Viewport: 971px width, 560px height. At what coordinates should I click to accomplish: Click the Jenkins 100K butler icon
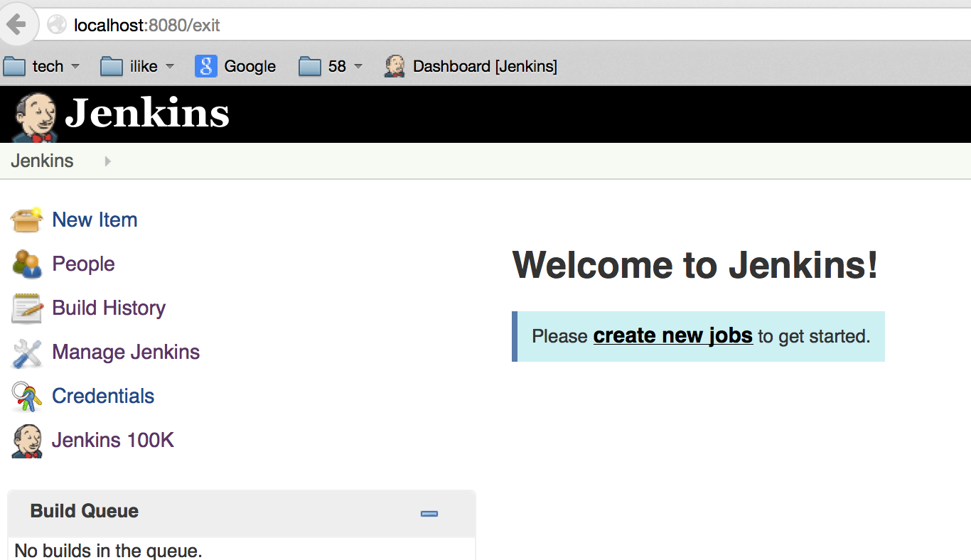27,441
